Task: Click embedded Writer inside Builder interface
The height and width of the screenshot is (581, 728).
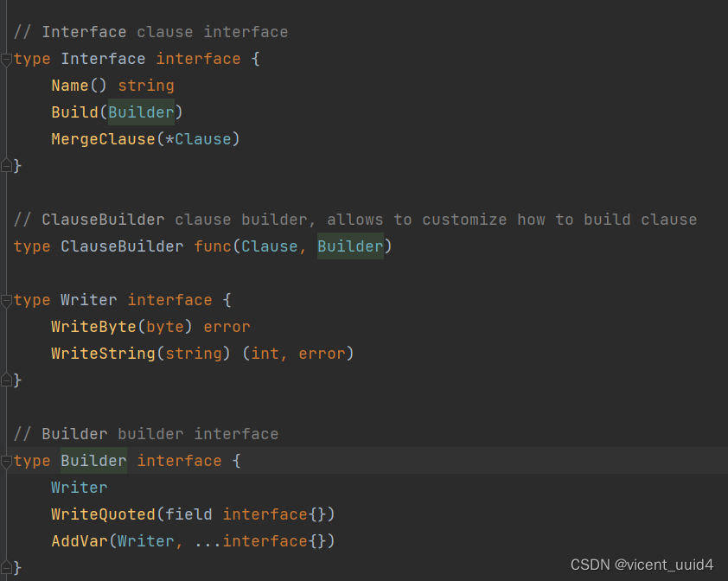Action: coord(80,488)
